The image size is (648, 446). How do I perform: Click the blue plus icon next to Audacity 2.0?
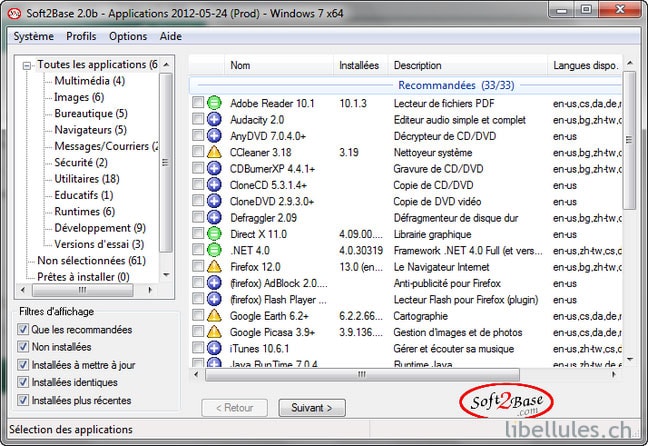pos(214,119)
